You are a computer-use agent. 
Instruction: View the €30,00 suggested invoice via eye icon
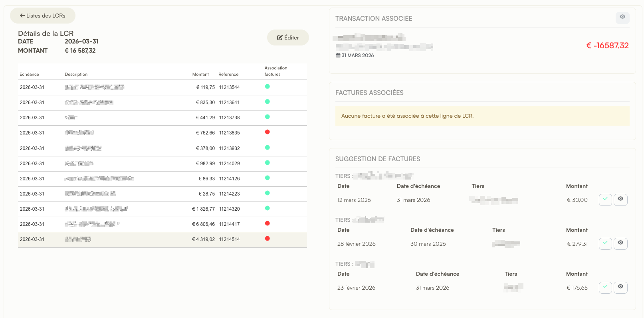point(620,199)
